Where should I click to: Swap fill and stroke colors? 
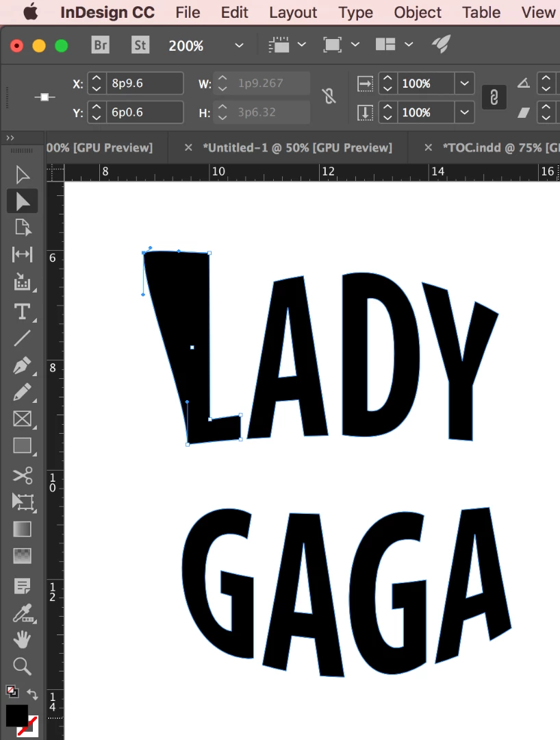coord(33,693)
